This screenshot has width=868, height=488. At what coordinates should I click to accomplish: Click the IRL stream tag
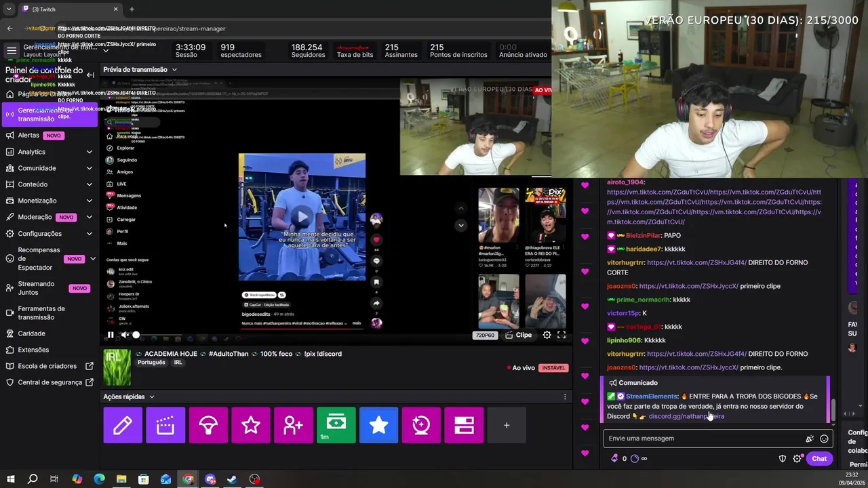click(178, 363)
